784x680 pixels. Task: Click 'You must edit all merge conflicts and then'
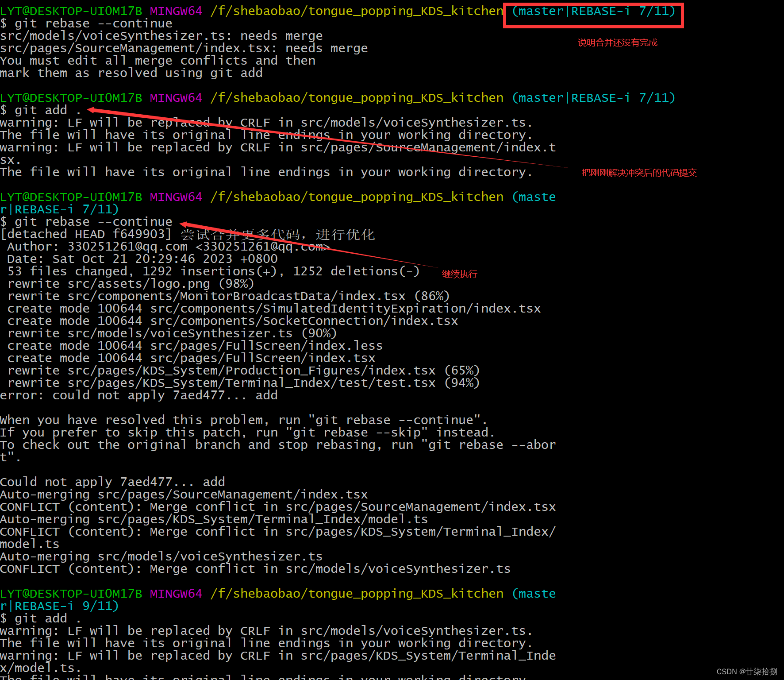point(158,61)
